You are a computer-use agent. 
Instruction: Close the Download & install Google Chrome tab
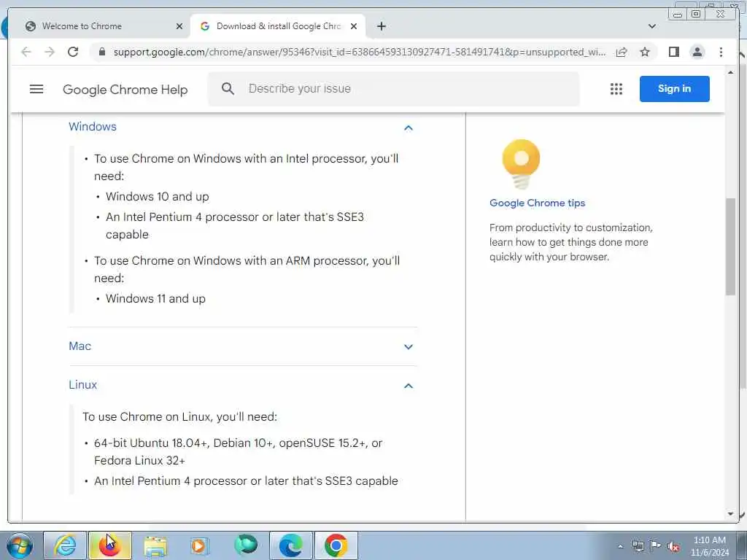tap(354, 26)
